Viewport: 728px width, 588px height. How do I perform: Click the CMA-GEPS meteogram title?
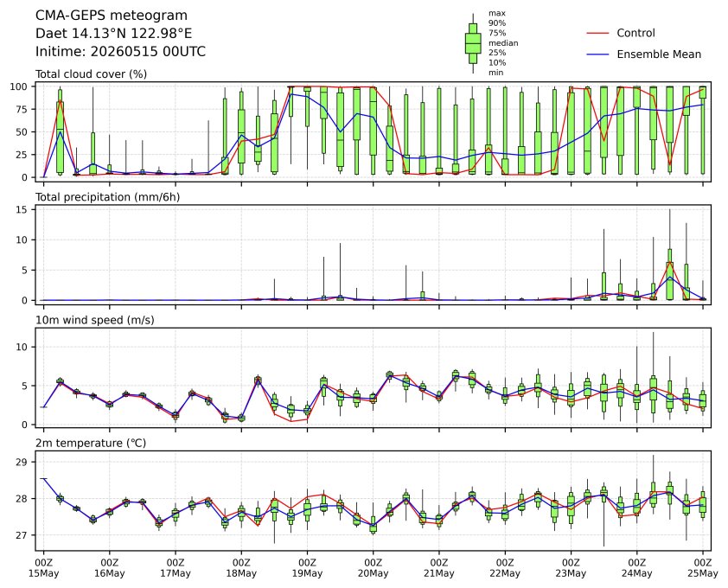coord(112,16)
